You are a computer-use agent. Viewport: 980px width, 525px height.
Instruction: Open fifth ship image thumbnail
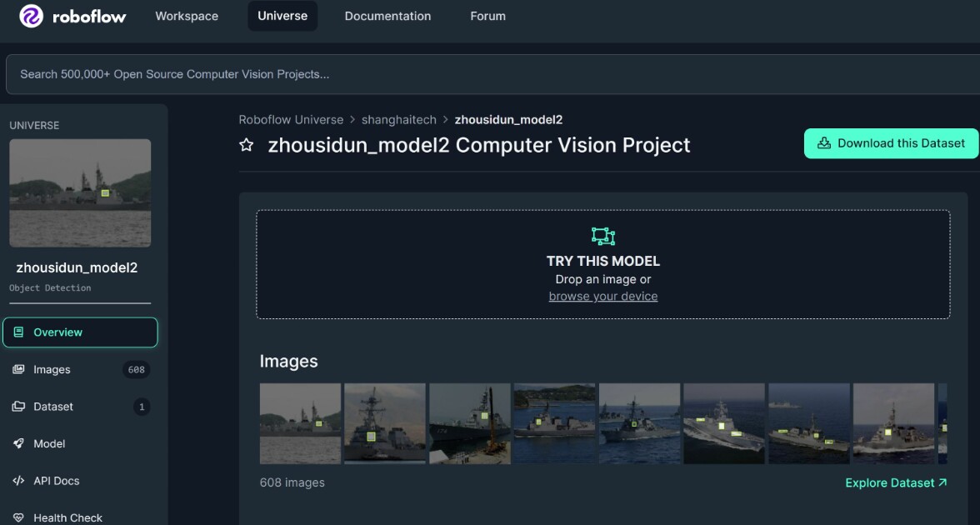point(639,423)
